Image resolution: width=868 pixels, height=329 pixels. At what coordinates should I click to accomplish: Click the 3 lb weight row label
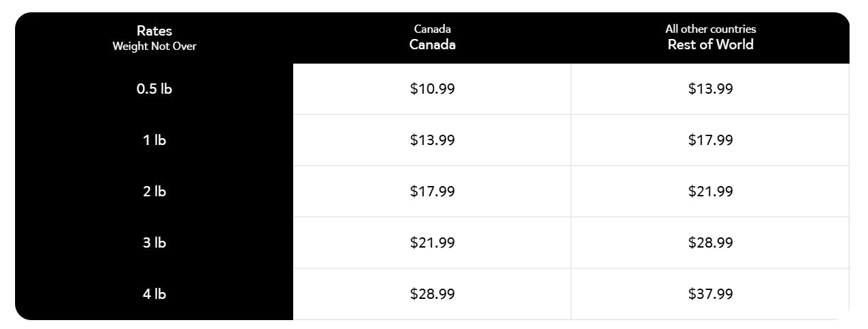point(154,243)
